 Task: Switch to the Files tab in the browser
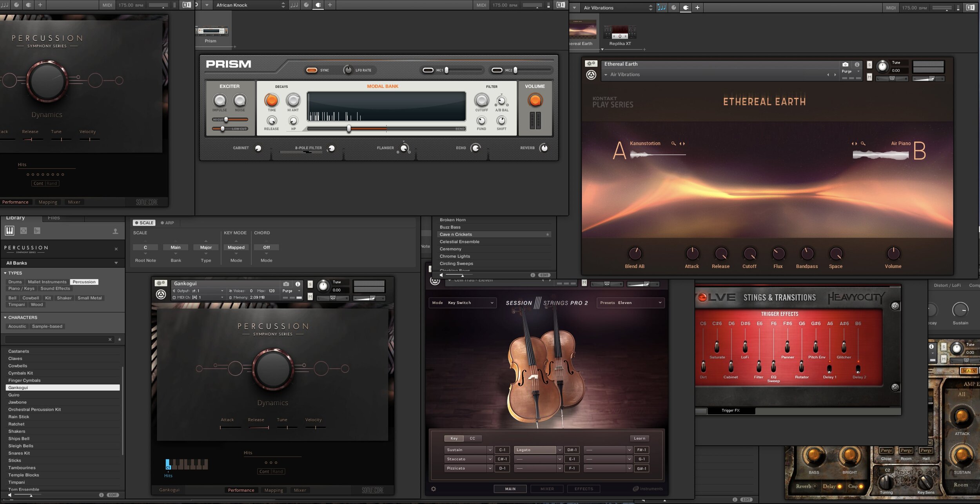pyautogui.click(x=54, y=218)
